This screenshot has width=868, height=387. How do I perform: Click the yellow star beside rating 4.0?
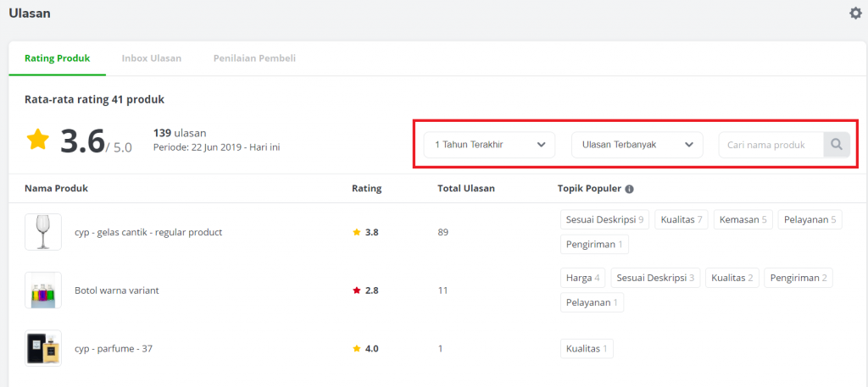click(357, 349)
